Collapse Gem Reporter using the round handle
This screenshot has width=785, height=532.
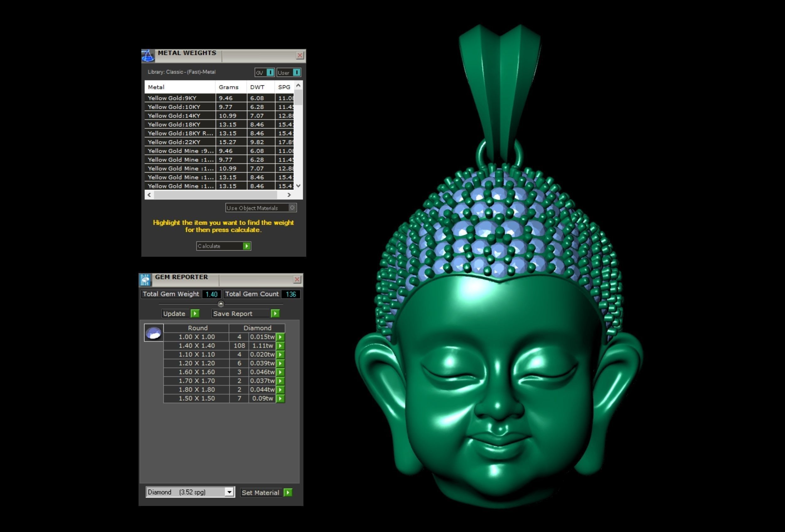click(221, 304)
